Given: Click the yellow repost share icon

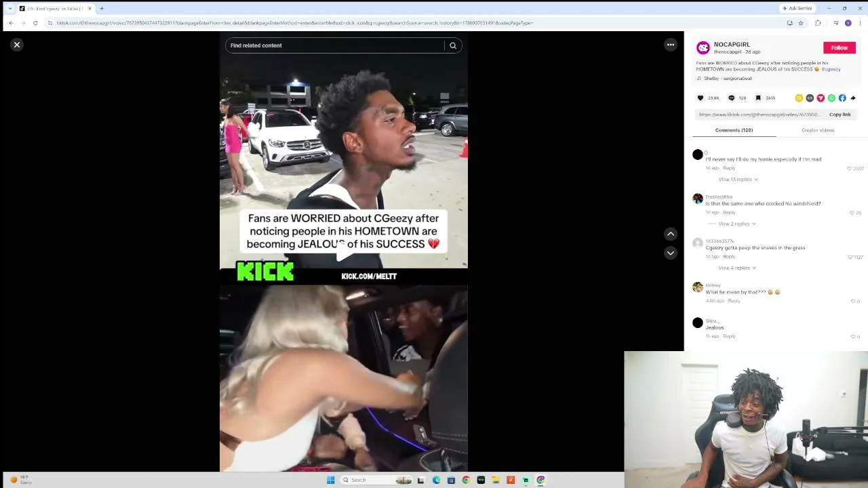Looking at the screenshot, I should pyautogui.click(x=799, y=98).
